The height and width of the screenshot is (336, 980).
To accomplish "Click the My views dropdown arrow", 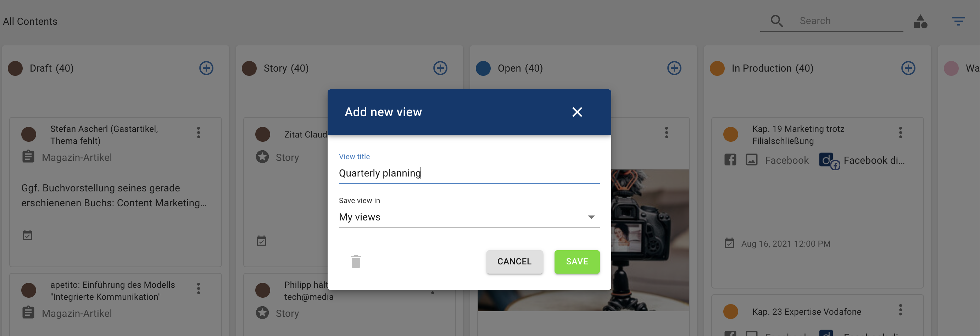I will tap(591, 217).
